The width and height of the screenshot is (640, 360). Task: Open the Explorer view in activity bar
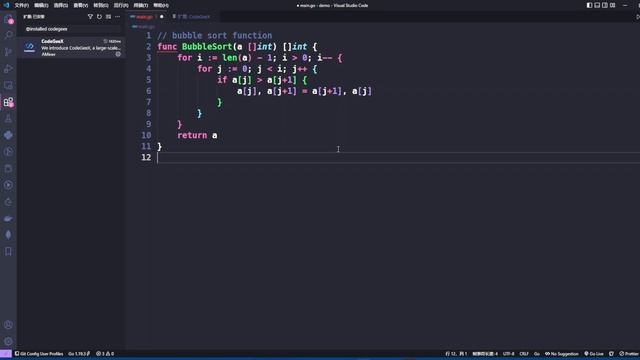[x=8, y=19]
